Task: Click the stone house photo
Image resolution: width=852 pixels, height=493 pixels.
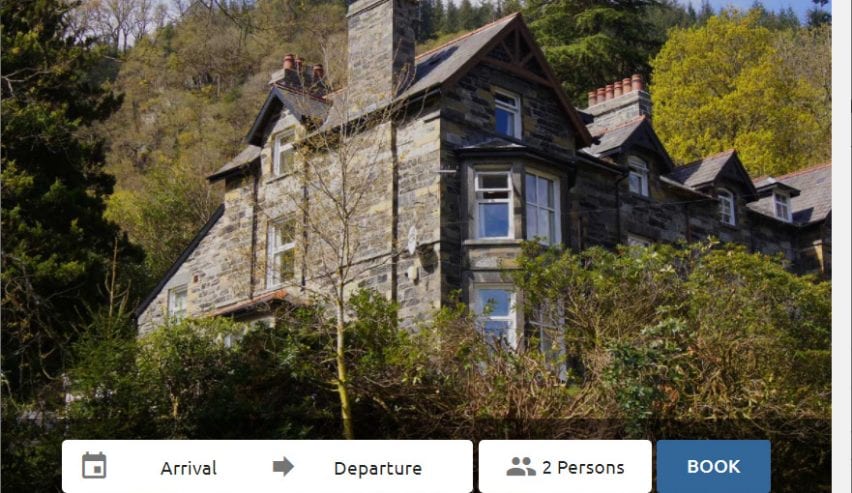Action: point(416,217)
